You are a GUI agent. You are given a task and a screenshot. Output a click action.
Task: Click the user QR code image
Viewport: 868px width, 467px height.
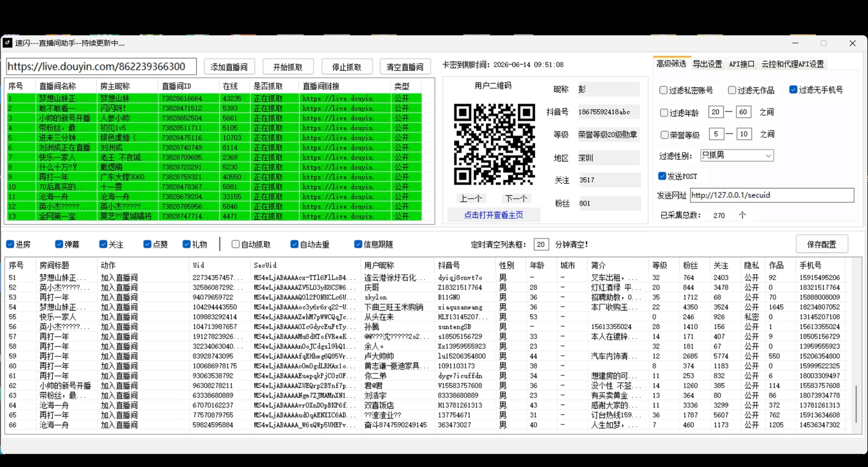point(494,144)
